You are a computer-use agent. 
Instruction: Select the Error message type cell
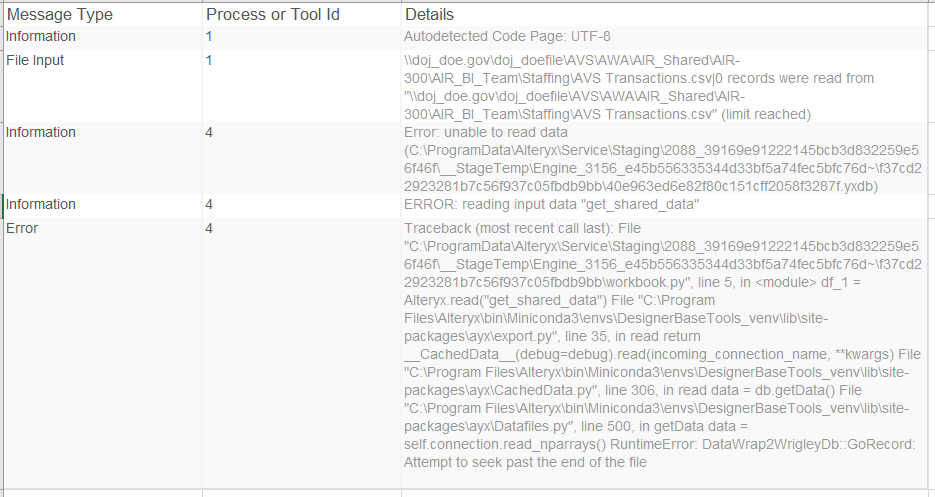[22, 229]
